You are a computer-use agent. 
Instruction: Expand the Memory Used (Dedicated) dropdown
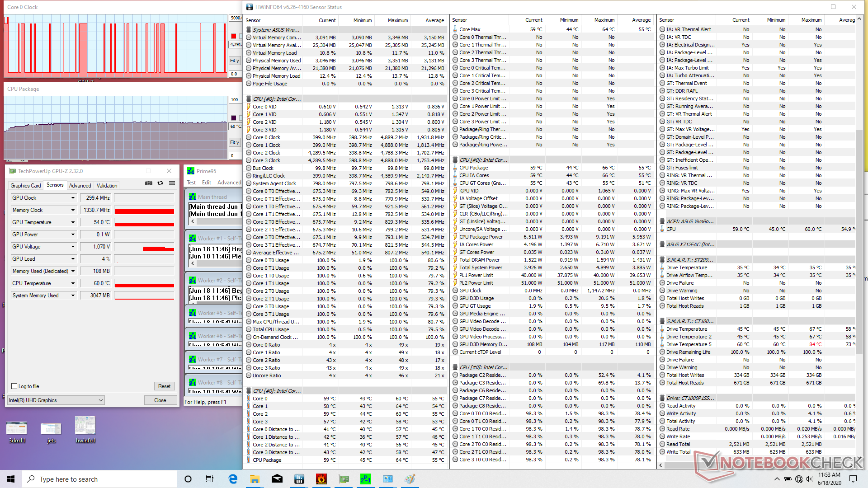point(73,271)
